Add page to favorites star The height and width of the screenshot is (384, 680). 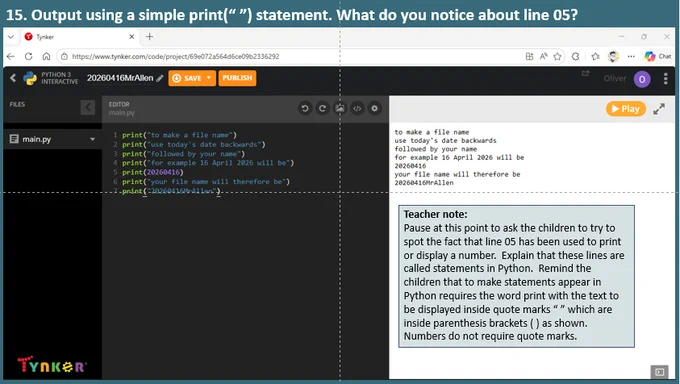[557, 56]
